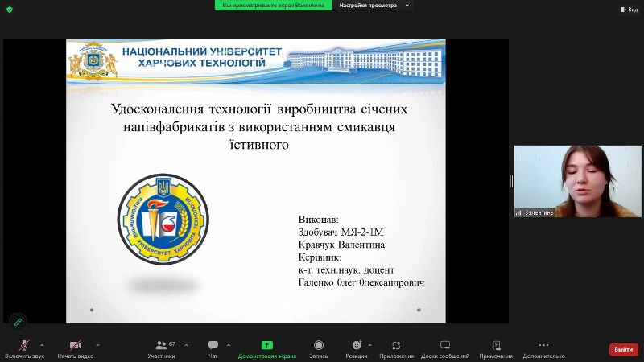Screen dimensions: 644x362
Task: Expand the audio options chevron
Action: point(42,345)
